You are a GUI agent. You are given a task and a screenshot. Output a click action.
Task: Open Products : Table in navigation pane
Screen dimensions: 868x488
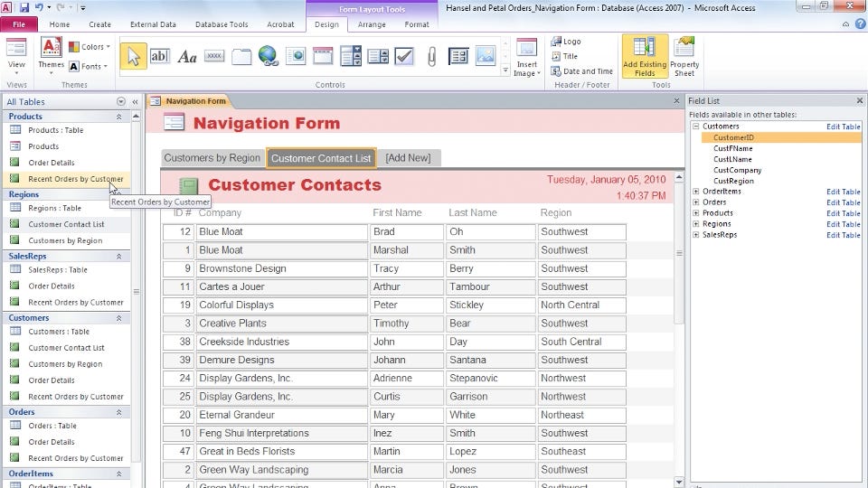point(55,130)
